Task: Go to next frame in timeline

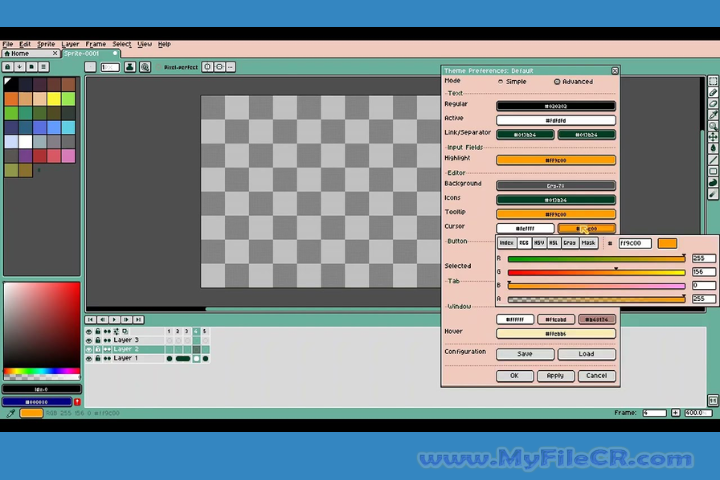Action: pyautogui.click(x=126, y=319)
